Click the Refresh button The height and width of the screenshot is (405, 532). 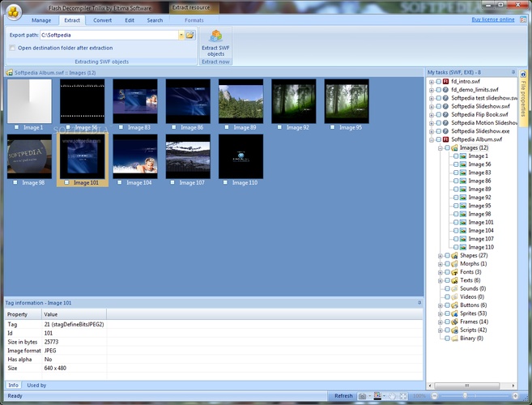343,396
